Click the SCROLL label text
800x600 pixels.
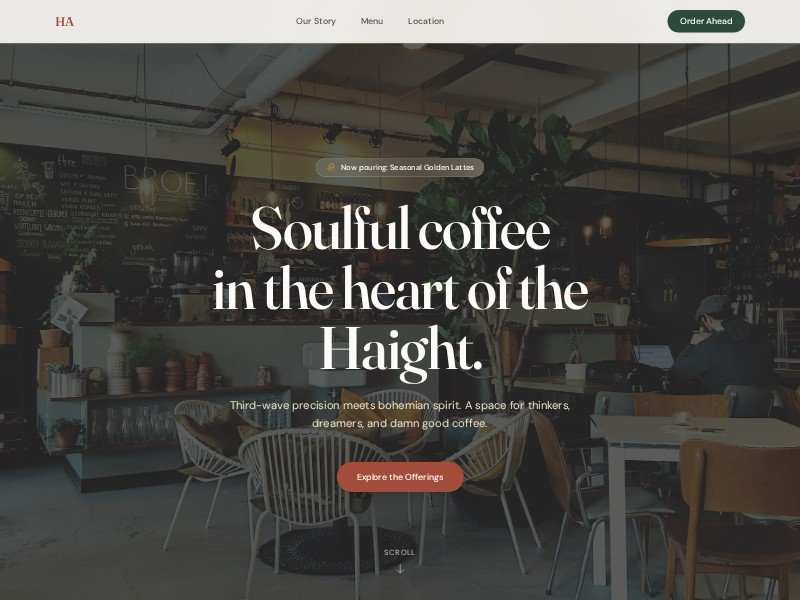click(x=399, y=552)
